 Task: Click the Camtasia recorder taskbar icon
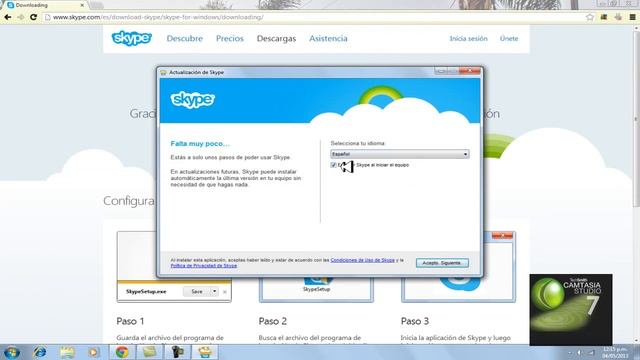coord(178,352)
